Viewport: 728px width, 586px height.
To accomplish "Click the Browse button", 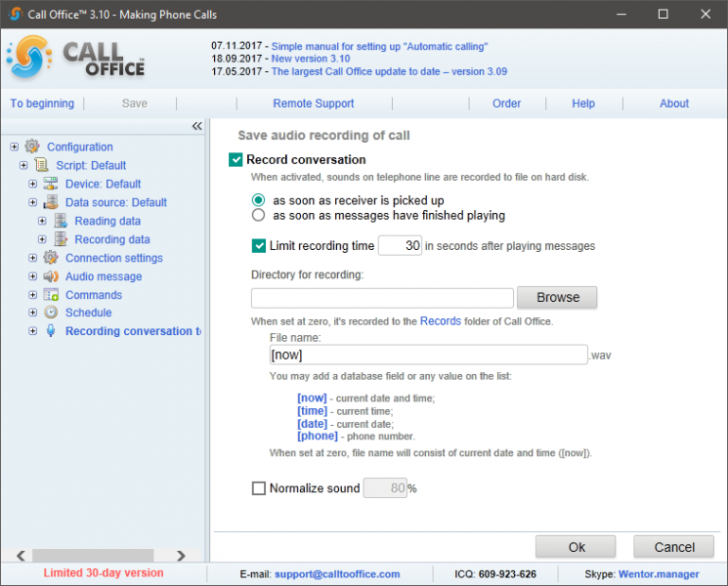I will (x=557, y=298).
